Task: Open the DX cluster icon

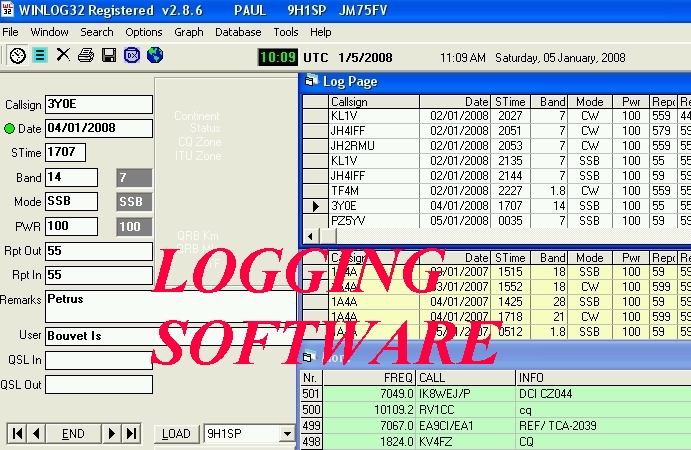Action: (x=132, y=55)
